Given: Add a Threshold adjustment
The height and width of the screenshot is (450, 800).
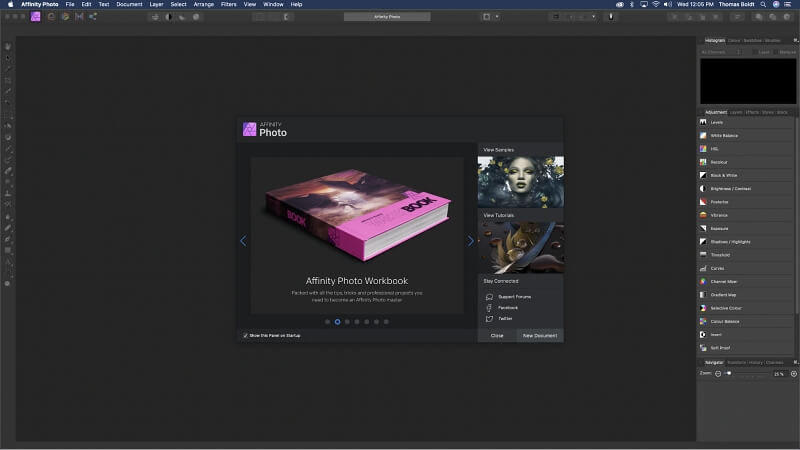Looking at the screenshot, I should tap(745, 255).
